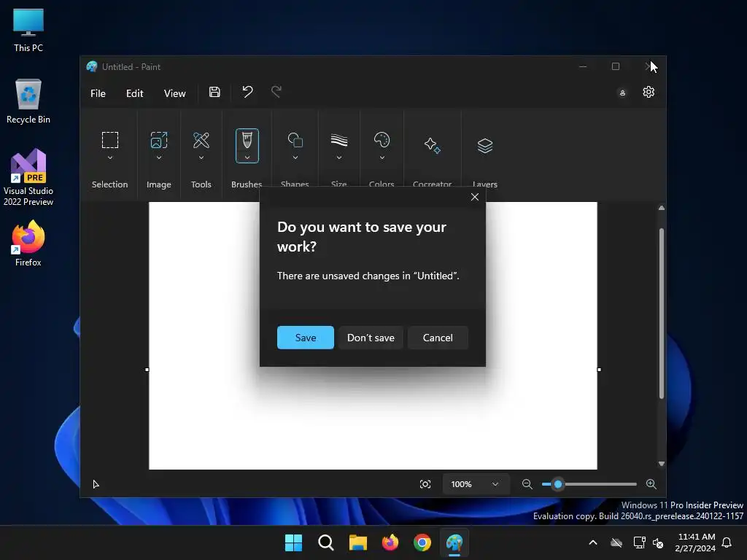The height and width of the screenshot is (560, 747).
Task: Click the network tray icon
Action: [x=639, y=542]
